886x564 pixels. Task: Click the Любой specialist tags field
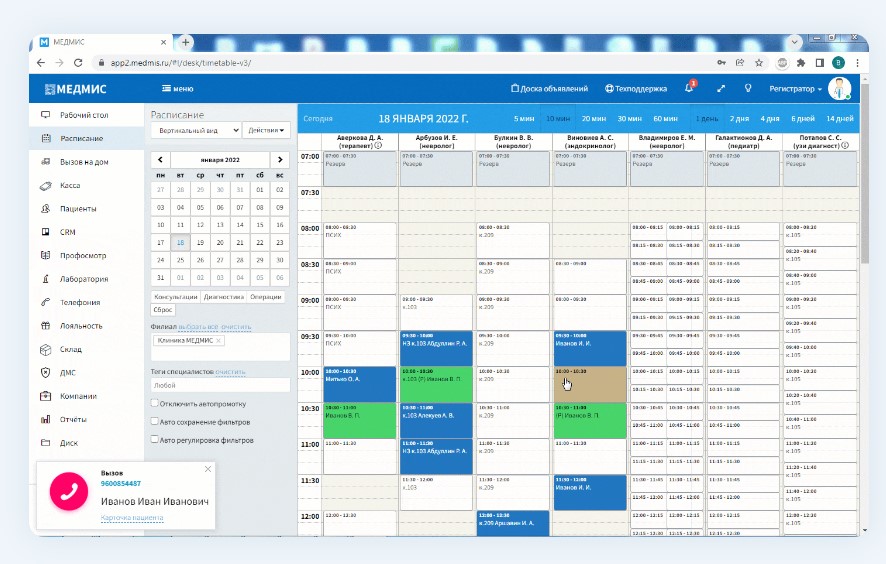220,385
